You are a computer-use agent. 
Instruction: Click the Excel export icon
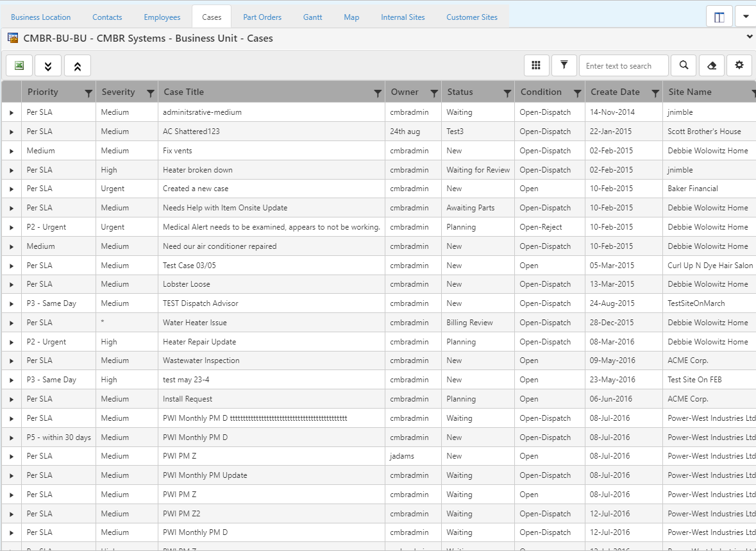(19, 65)
